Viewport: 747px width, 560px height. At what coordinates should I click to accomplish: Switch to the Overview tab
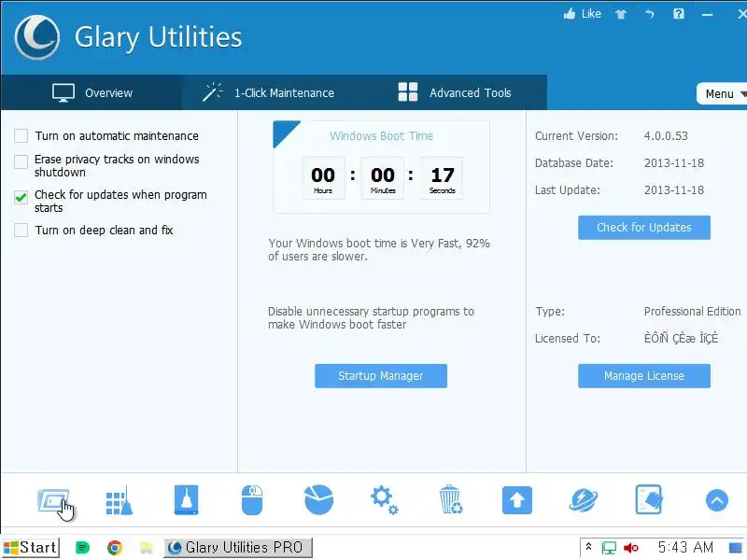[x=92, y=92]
